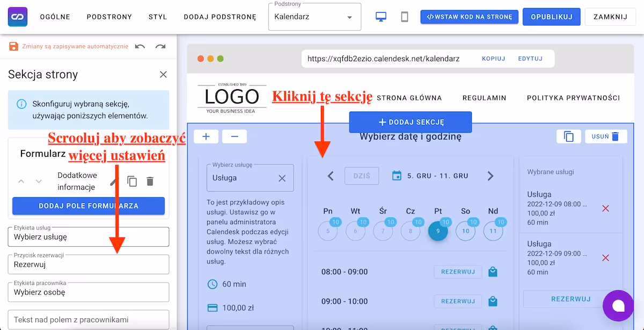This screenshot has height=330, width=644.
Task: Switch to mobile preview icon
Action: click(405, 17)
